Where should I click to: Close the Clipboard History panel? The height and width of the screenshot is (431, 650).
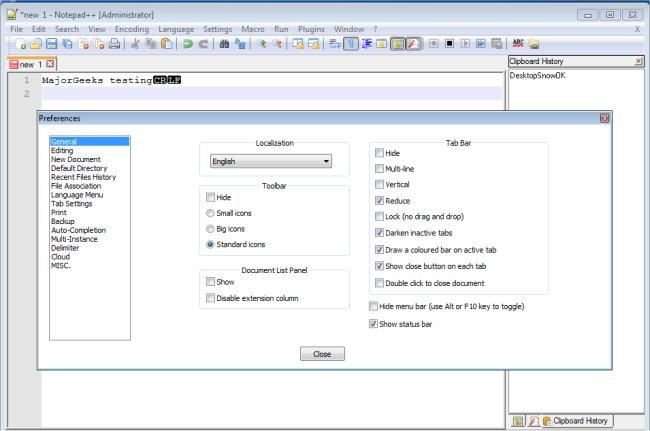tap(638, 62)
